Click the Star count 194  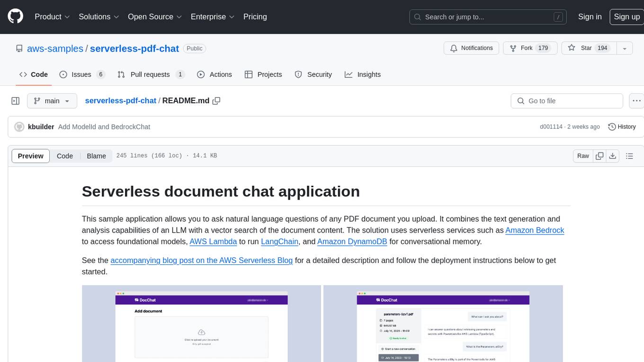[602, 48]
